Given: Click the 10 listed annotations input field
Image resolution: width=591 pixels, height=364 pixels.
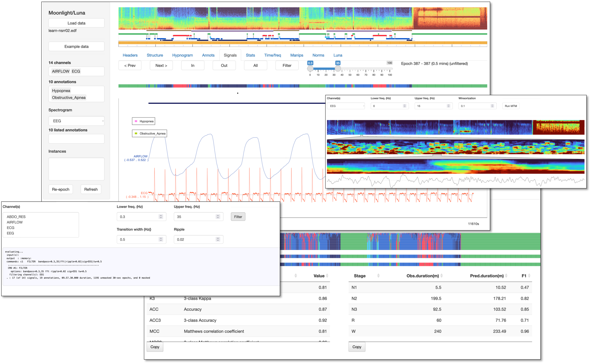Looking at the screenshot, I should 76,139.
